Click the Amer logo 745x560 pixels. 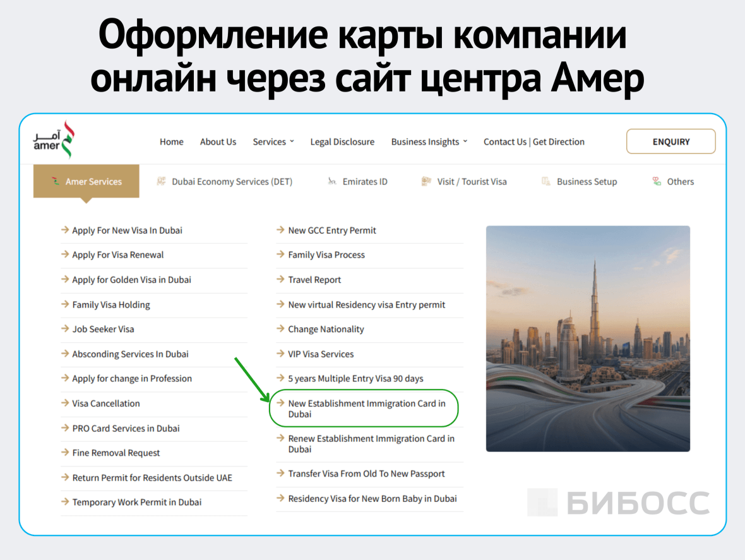pyautogui.click(x=54, y=140)
